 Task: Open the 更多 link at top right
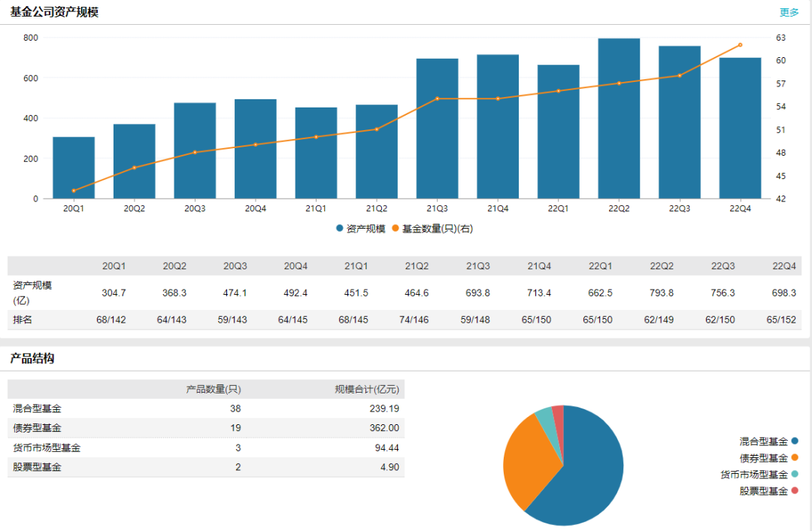pos(789,12)
